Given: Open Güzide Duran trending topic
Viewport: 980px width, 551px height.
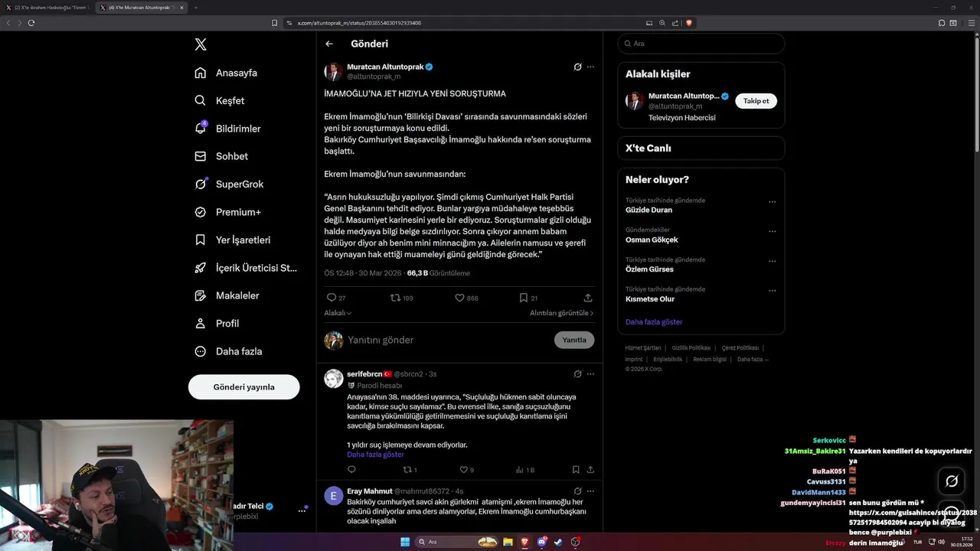Looking at the screenshot, I should [648, 210].
